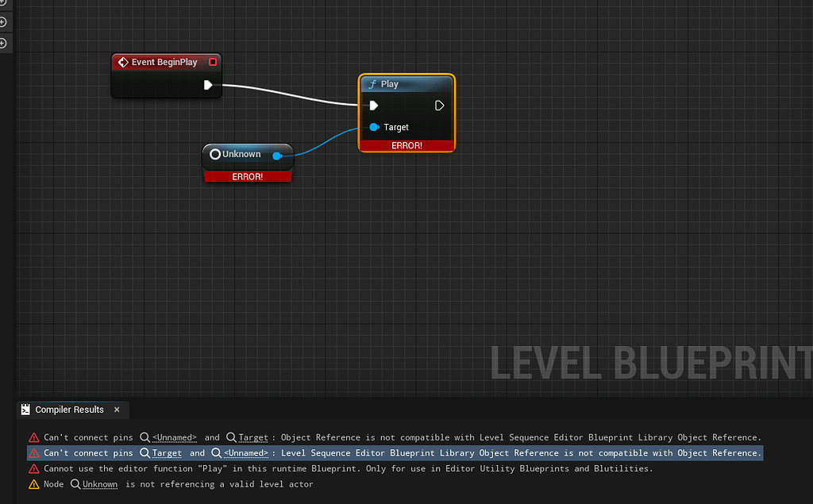Click the error triangle on the editor function Play message

tap(33, 468)
